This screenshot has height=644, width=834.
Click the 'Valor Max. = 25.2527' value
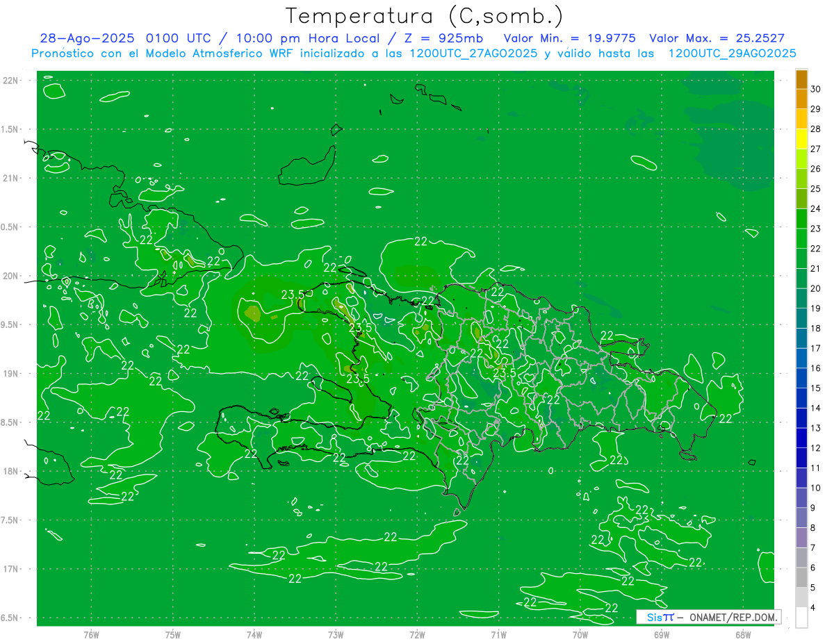(x=717, y=38)
